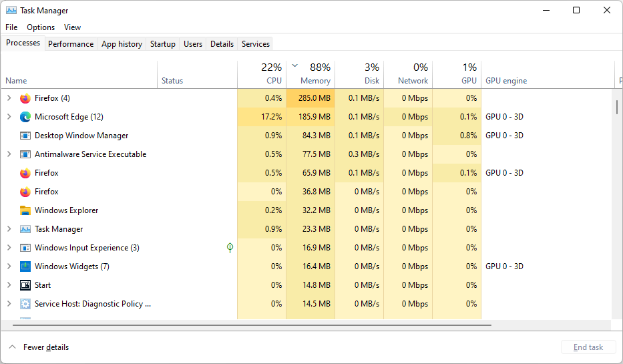623x364 pixels.
Task: Click the 17.2% CPU cell
Action: (x=262, y=117)
